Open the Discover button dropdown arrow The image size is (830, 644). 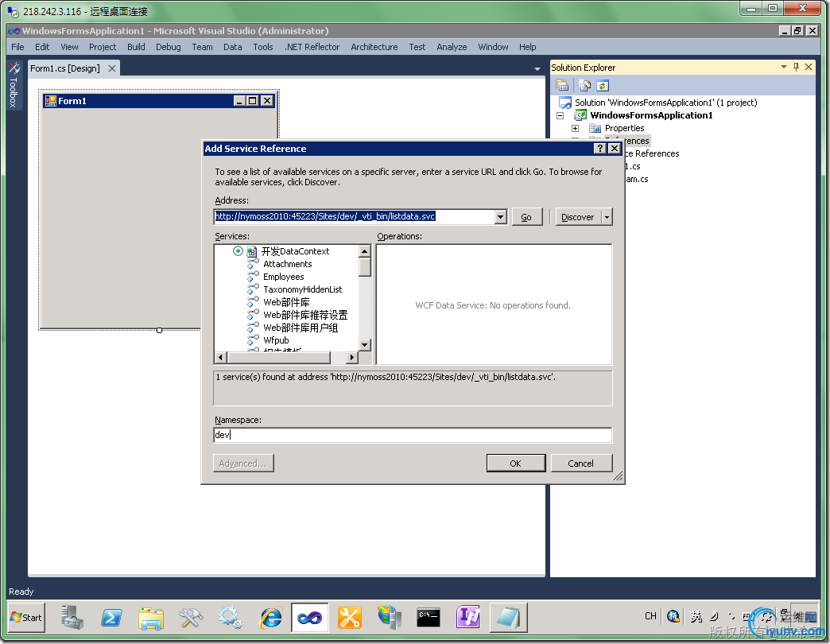pos(607,217)
